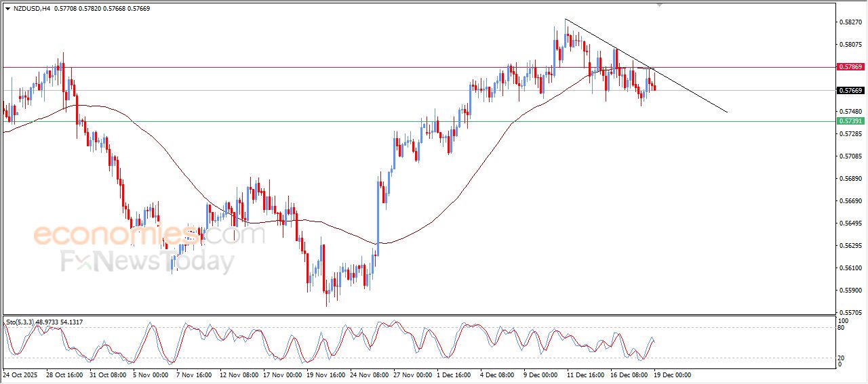Click the green horizontal support line
This screenshot has height=384, width=868.
click(x=271, y=122)
